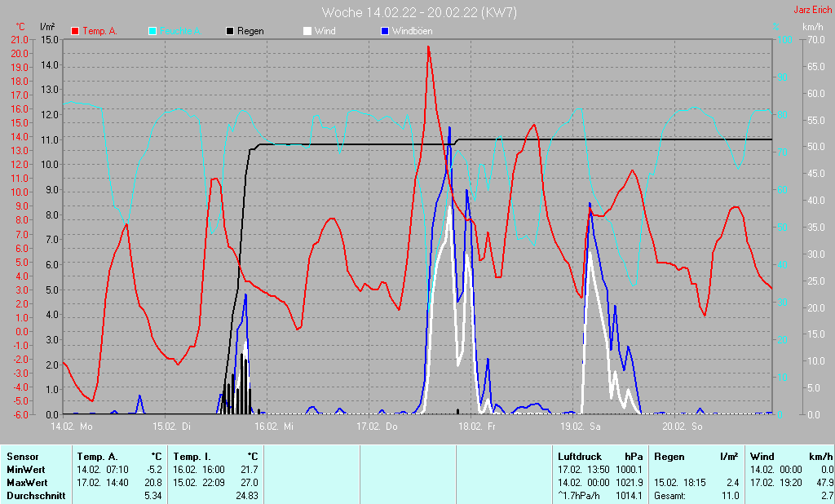Click the white Wind legend square
This screenshot has height=504, width=835.
point(307,31)
